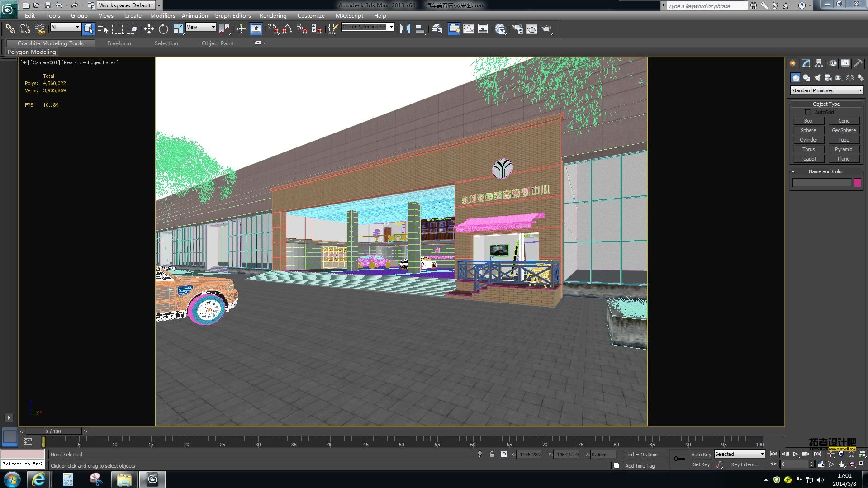The height and width of the screenshot is (488, 868).
Task: Open the Workspace Default dropdown
Action: 126,5
